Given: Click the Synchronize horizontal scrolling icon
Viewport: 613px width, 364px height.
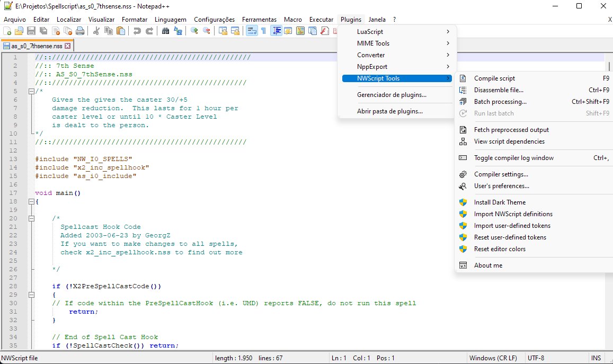Looking at the screenshot, I should point(235,31).
